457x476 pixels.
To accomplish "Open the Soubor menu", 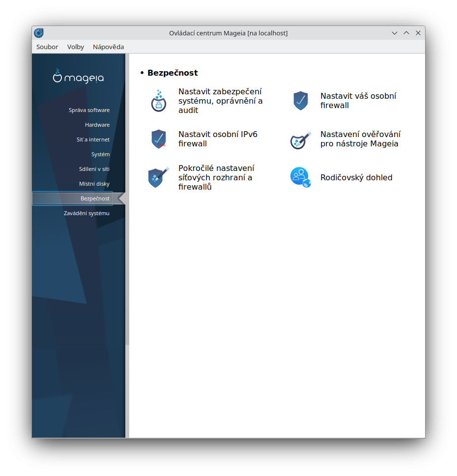I will pyautogui.click(x=47, y=47).
